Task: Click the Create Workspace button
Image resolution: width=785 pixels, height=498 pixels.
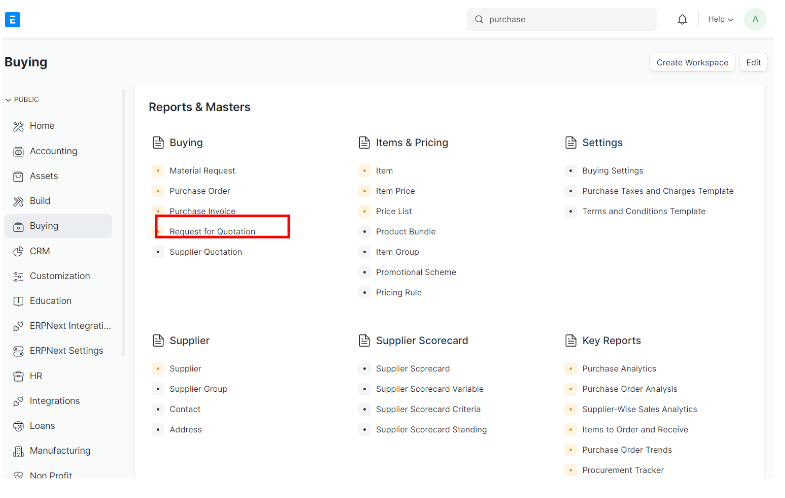Action: 692,62
